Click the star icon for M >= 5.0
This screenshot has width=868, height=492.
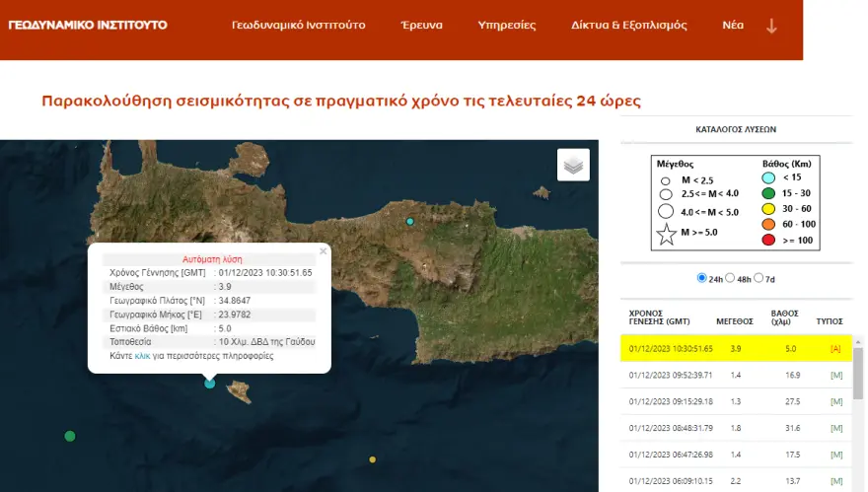pos(666,235)
